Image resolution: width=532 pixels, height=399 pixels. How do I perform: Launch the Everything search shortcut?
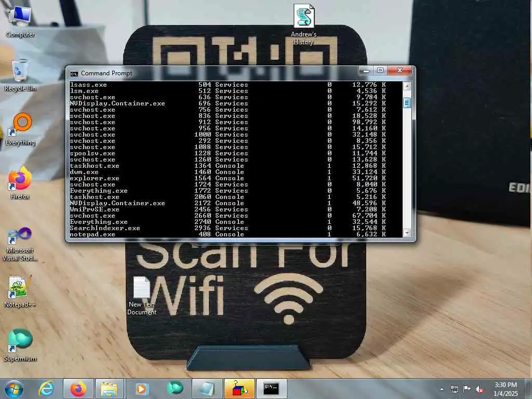pyautogui.click(x=20, y=129)
